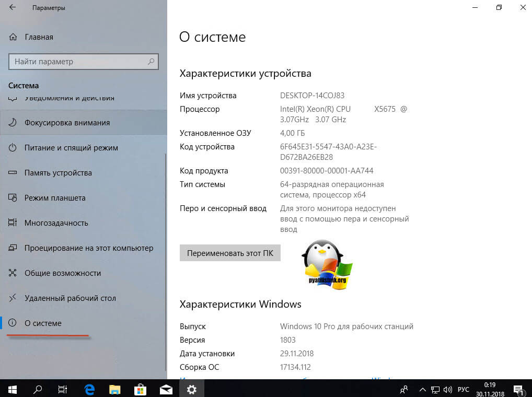Viewport: 532px width, 397px height.
Task: Click the projecting icon beside Проецирование
Action: [x=13, y=248]
